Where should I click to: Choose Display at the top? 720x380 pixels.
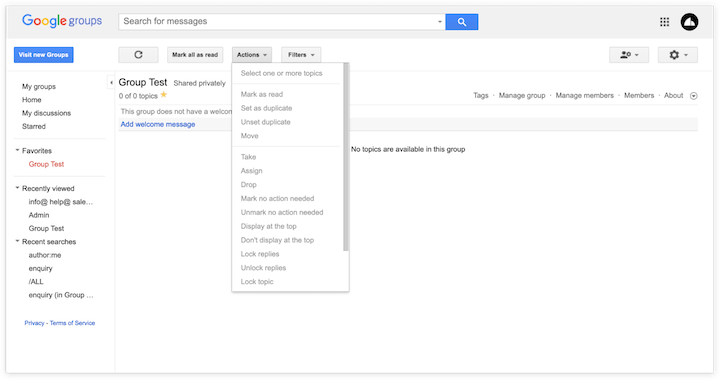coord(269,226)
